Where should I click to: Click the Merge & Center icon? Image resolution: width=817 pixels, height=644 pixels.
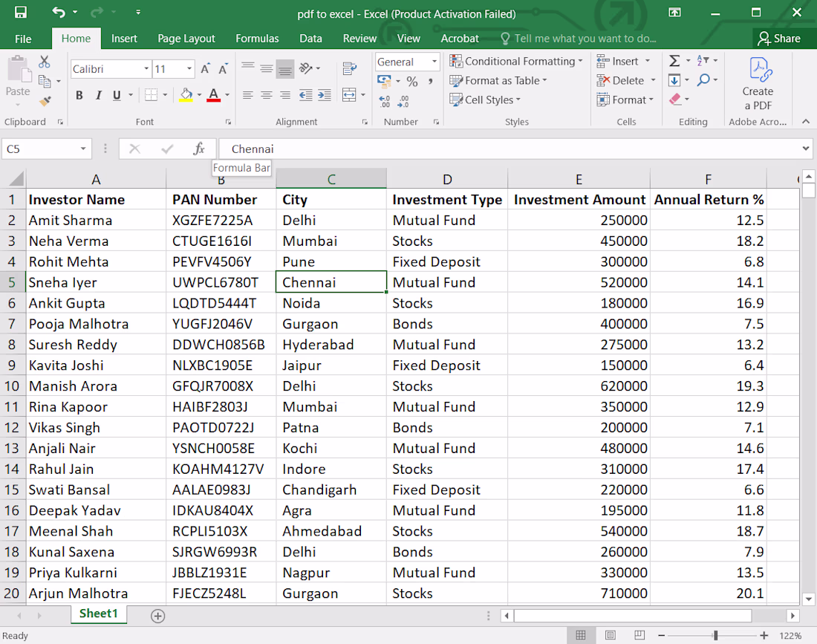coord(349,95)
